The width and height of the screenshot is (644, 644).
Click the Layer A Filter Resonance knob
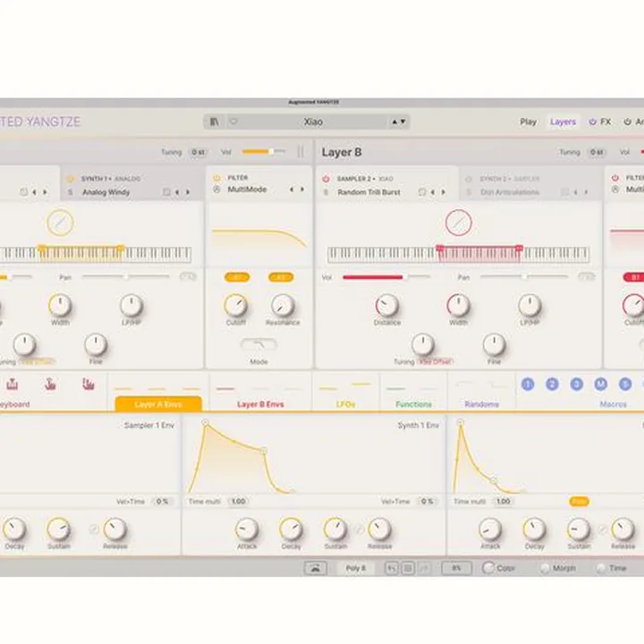click(283, 306)
